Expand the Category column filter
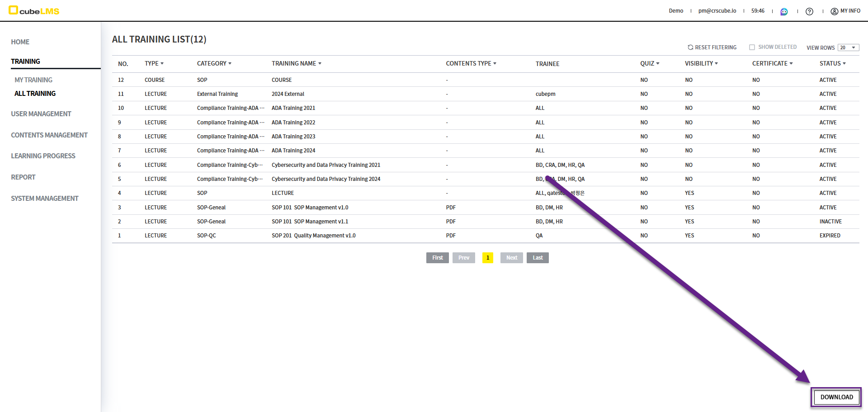The image size is (868, 412). click(230, 64)
